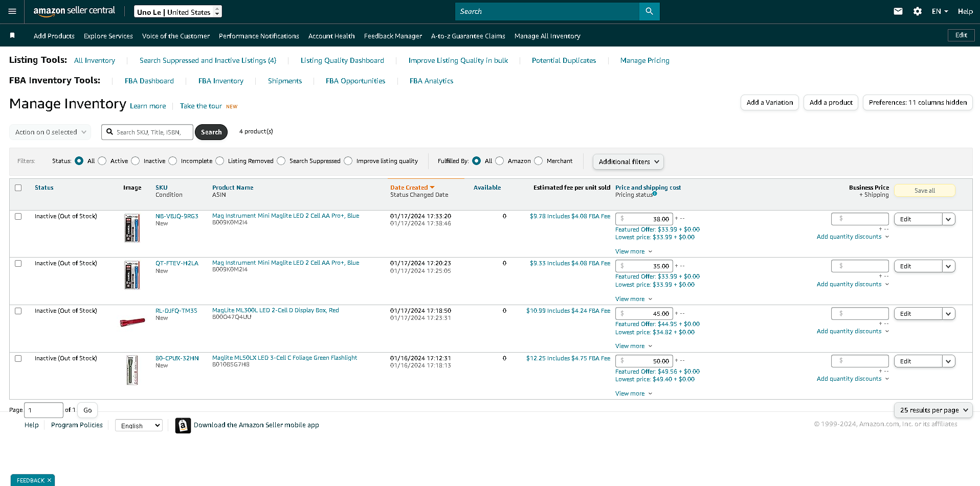The width and height of the screenshot is (980, 486).
Task: Open the Uno Le United States account switcher
Action: click(x=178, y=12)
